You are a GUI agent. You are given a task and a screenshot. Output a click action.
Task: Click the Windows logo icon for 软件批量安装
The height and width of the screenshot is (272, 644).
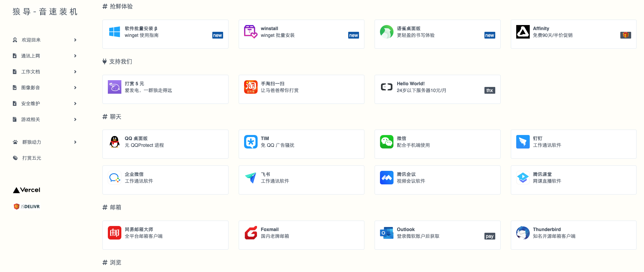click(x=115, y=32)
